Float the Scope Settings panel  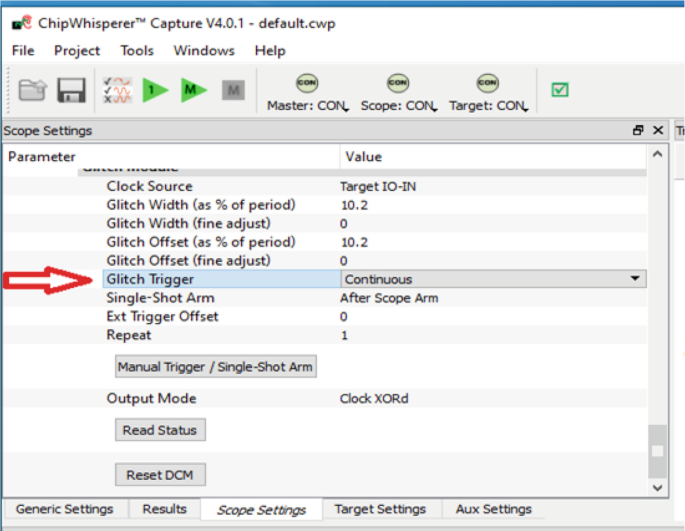tap(638, 131)
